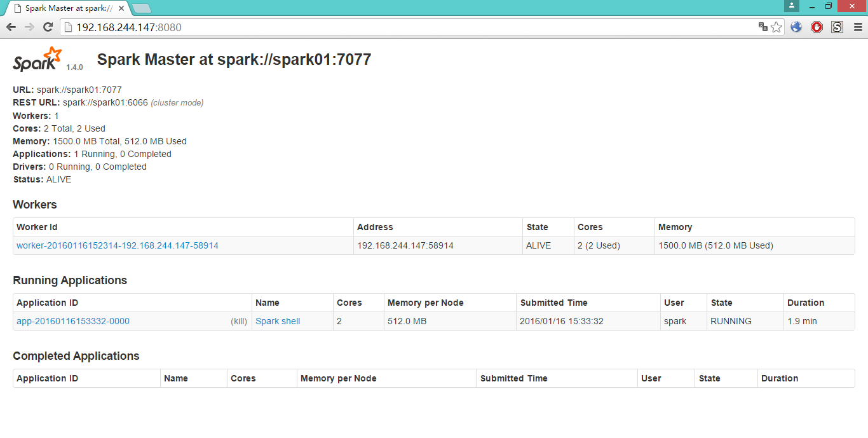Click the 'S' extension icon

[x=836, y=27]
